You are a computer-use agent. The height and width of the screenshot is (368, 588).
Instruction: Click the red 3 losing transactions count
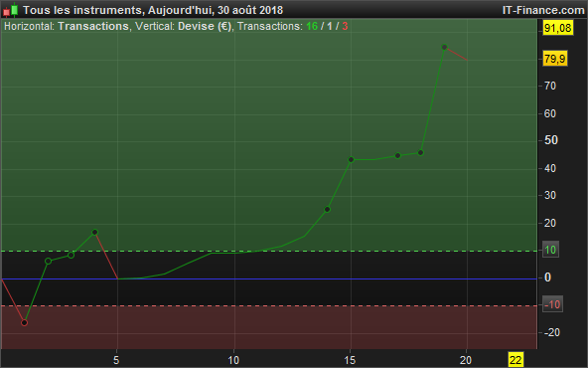coord(345,26)
